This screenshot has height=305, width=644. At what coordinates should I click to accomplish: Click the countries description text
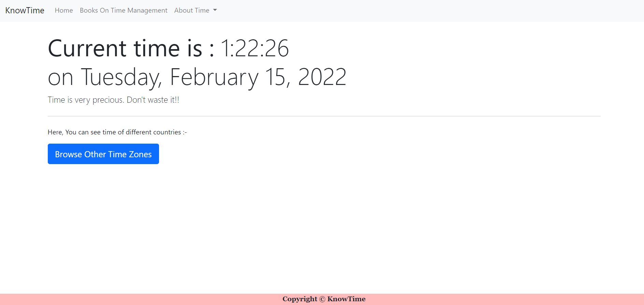(x=117, y=132)
